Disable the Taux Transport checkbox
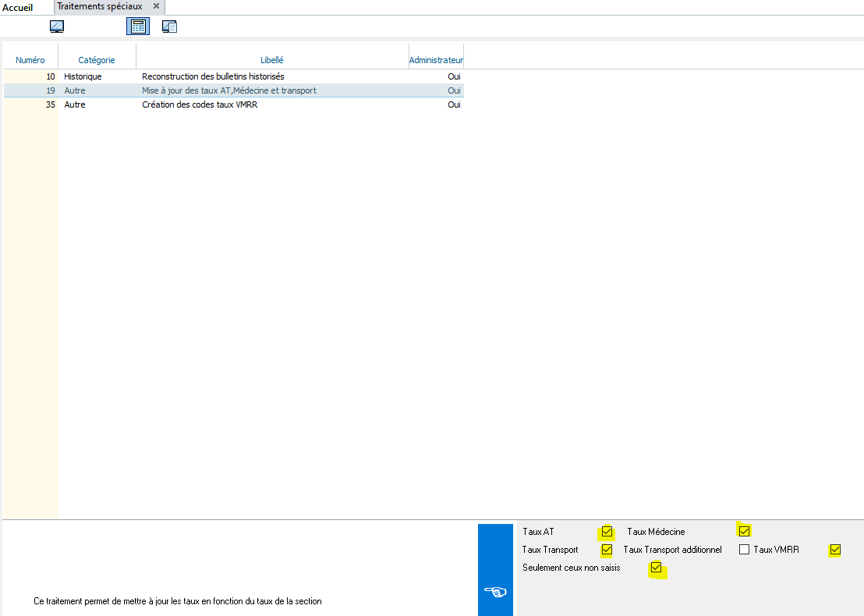 tap(607, 550)
